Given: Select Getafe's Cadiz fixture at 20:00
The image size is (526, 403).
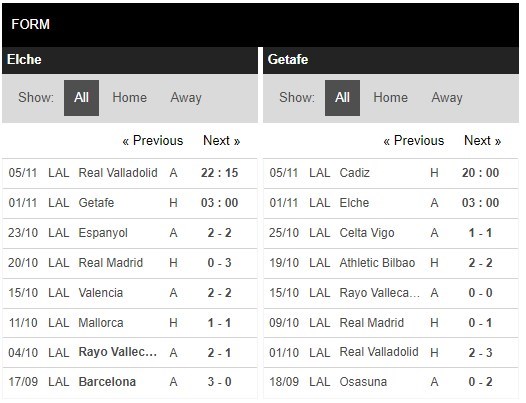Looking at the screenshot, I should (x=391, y=173).
